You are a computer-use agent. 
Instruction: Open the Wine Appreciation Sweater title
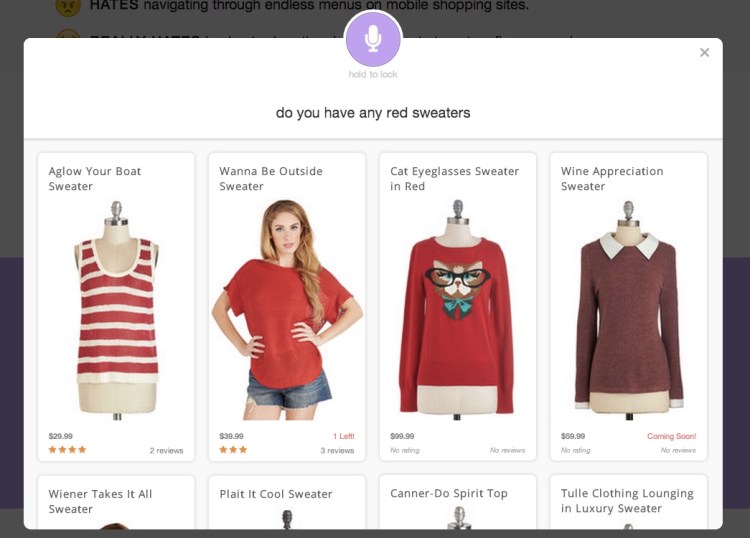coord(612,178)
